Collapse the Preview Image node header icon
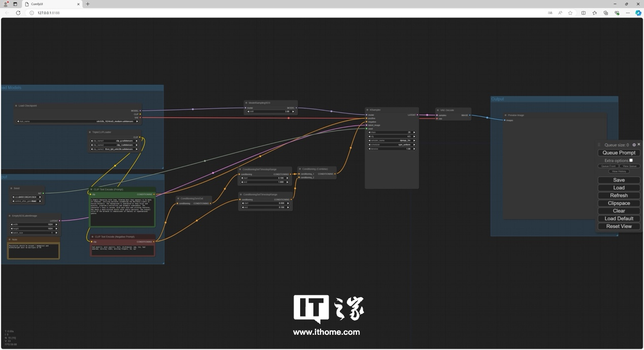The width and height of the screenshot is (644, 350). 505,115
